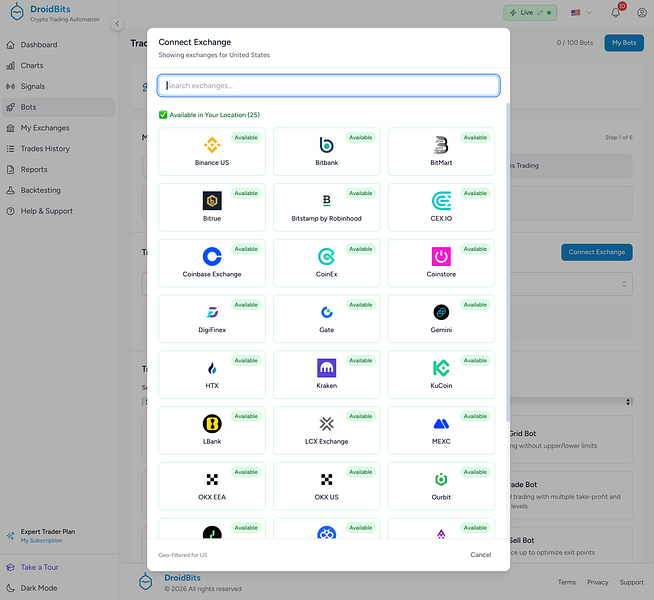654x600 pixels.
Task: Select the Binance US exchange logo
Action: click(212, 145)
